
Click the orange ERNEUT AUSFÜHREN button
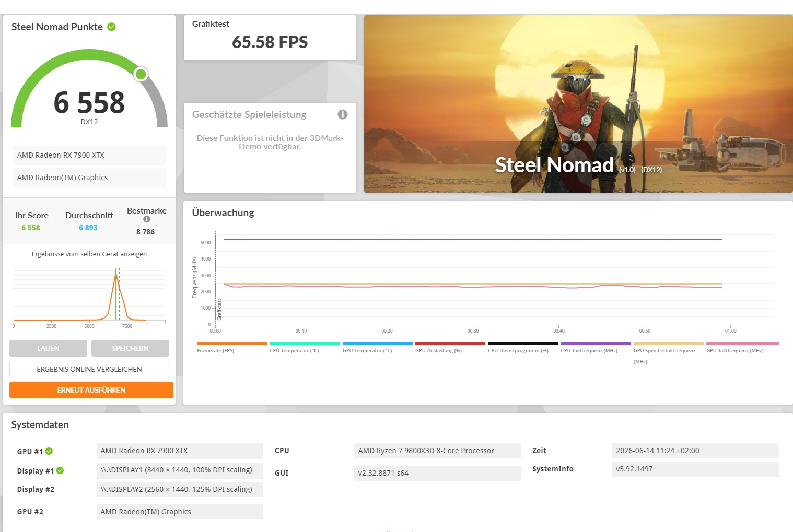[x=91, y=390]
